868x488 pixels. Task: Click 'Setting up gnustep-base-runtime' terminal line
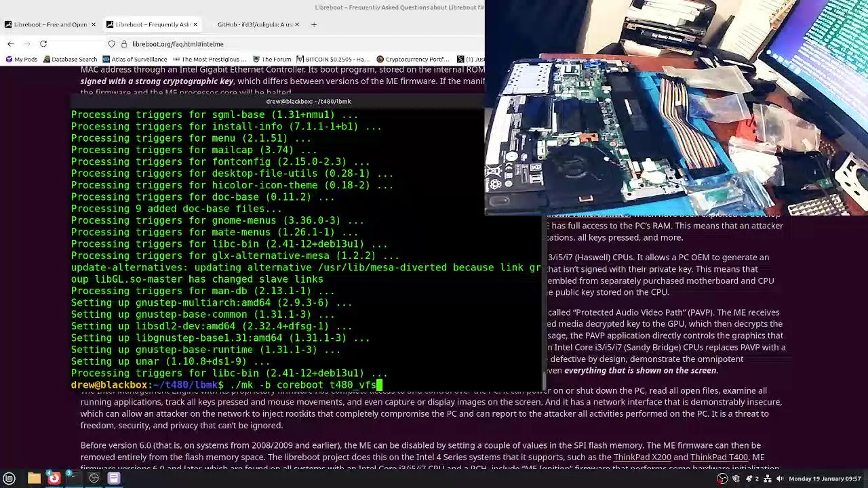205,350
